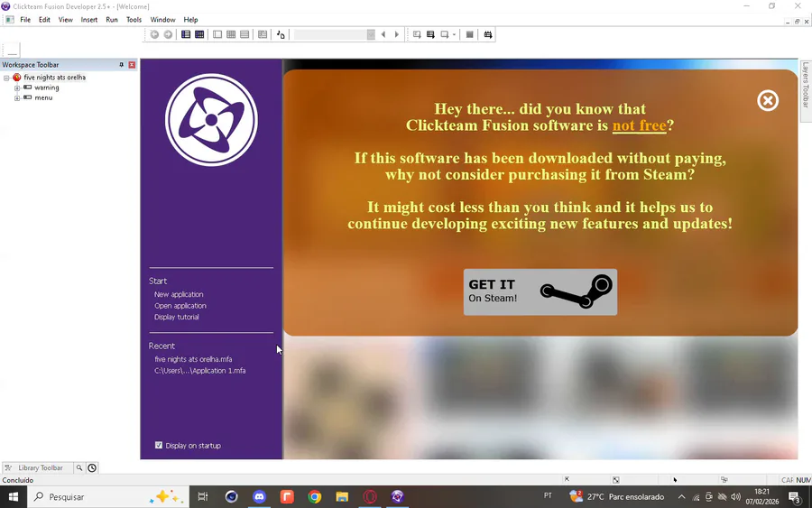Click the Library Toolbar label
The width and height of the screenshot is (812, 508).
(x=41, y=467)
